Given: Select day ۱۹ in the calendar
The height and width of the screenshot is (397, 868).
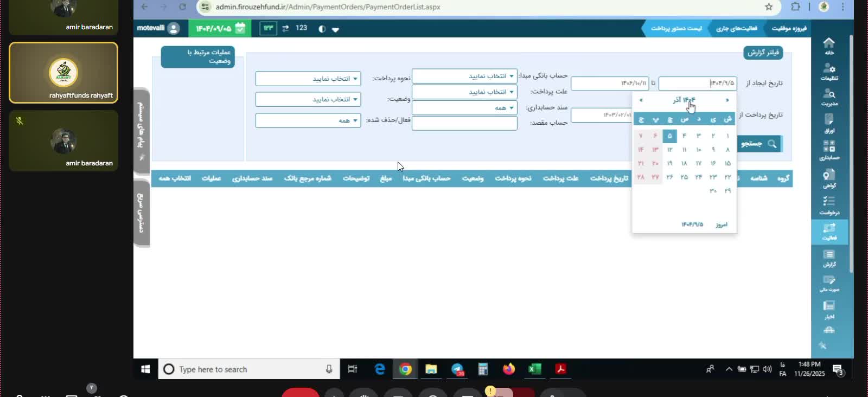Looking at the screenshot, I should pyautogui.click(x=670, y=163).
